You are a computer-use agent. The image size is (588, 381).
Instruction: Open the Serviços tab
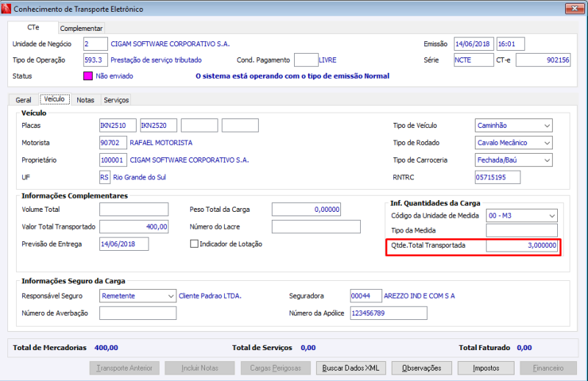pyautogui.click(x=116, y=100)
